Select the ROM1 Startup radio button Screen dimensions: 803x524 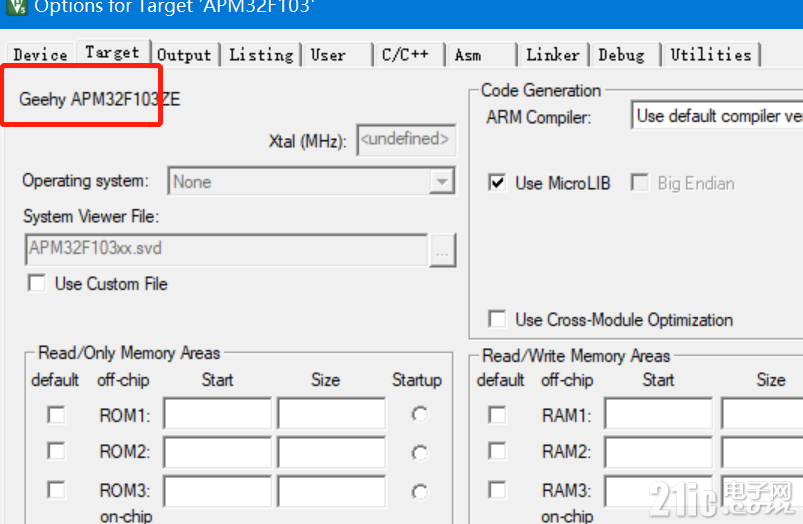[419, 414]
